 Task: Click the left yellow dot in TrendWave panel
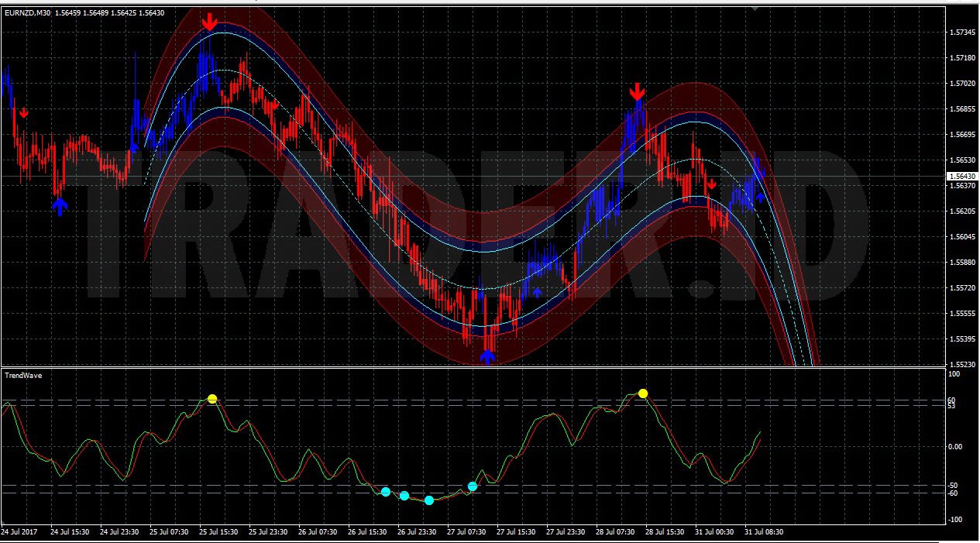coord(212,399)
